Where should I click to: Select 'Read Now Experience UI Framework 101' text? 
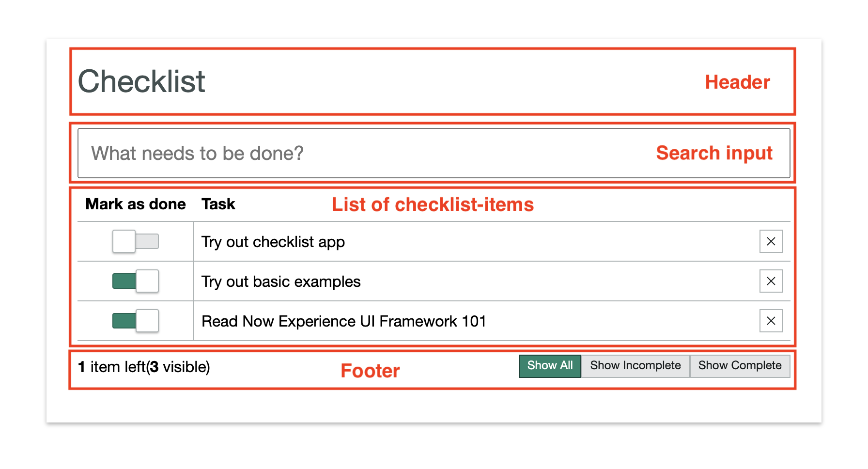tap(344, 321)
